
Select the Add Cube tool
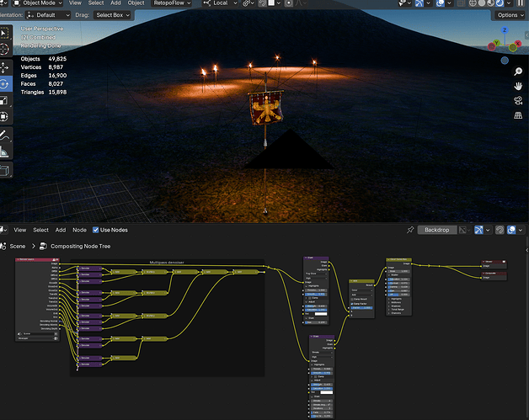5,170
